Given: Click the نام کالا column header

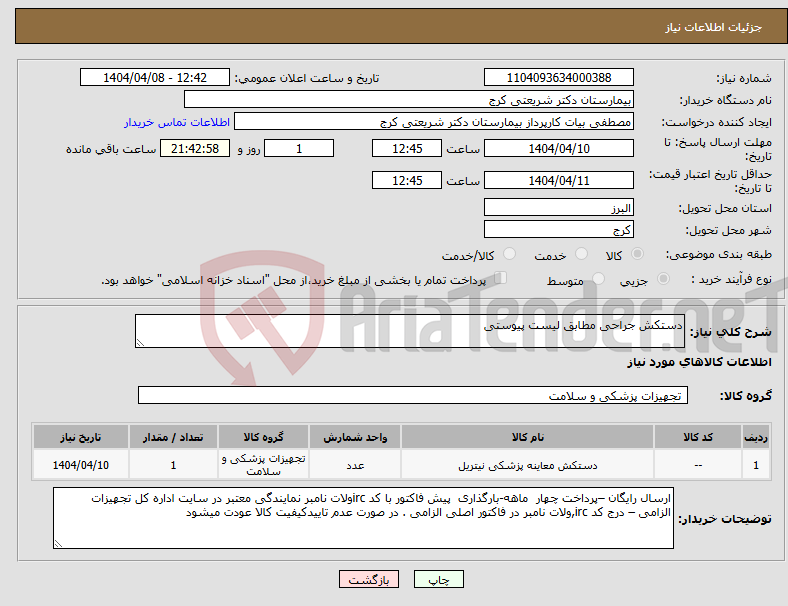Looking at the screenshot, I should (x=527, y=437).
